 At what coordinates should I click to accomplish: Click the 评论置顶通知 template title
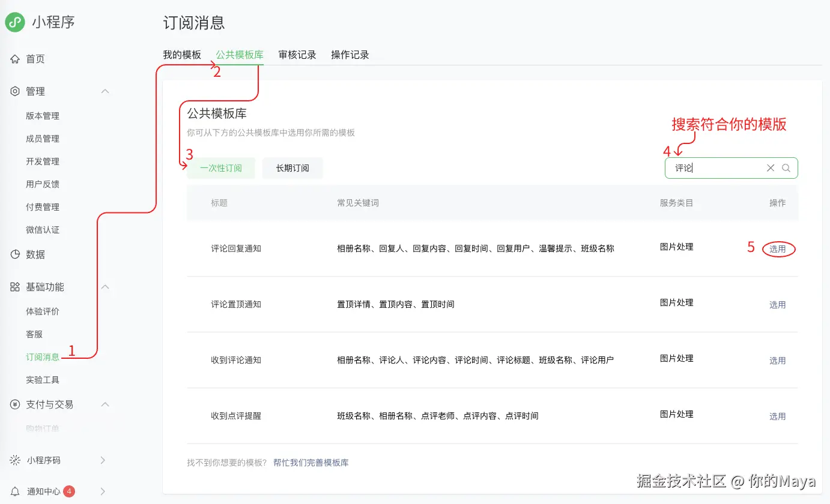pos(236,304)
